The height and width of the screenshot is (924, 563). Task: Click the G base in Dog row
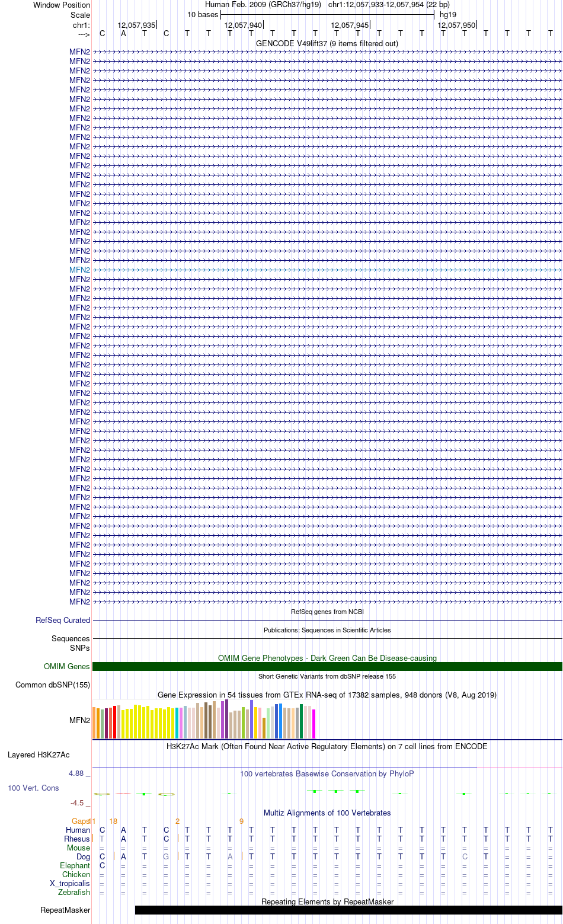tap(166, 856)
